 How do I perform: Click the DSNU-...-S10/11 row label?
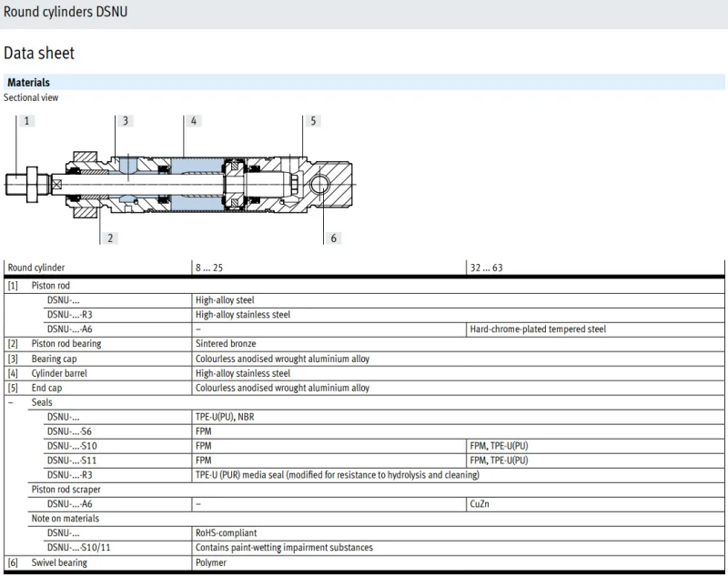(x=80, y=547)
